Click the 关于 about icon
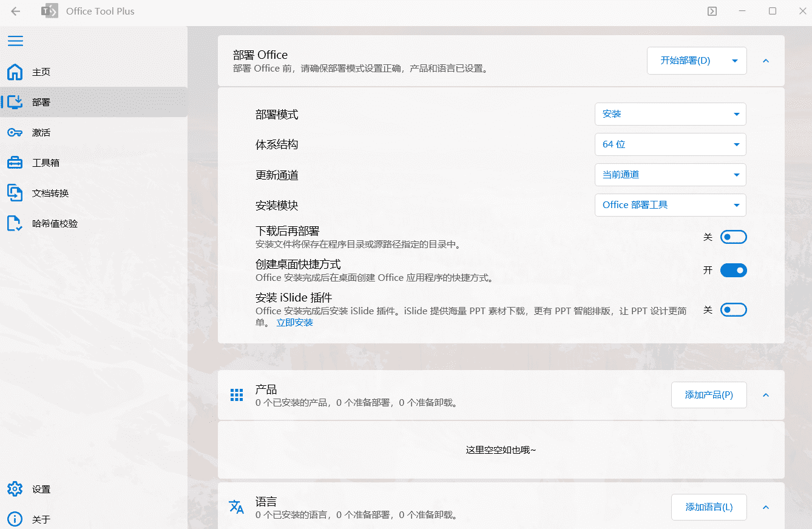The width and height of the screenshot is (812, 529). 15,519
